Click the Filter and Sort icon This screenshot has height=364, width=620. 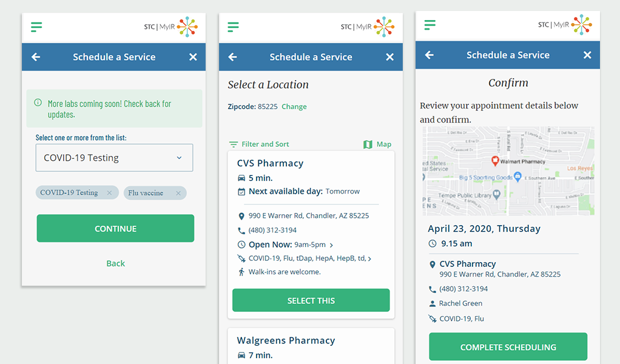pos(234,144)
